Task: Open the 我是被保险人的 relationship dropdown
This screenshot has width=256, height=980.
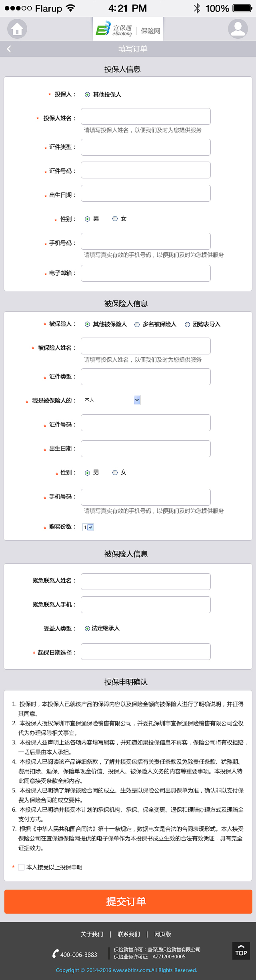Action: (x=110, y=400)
